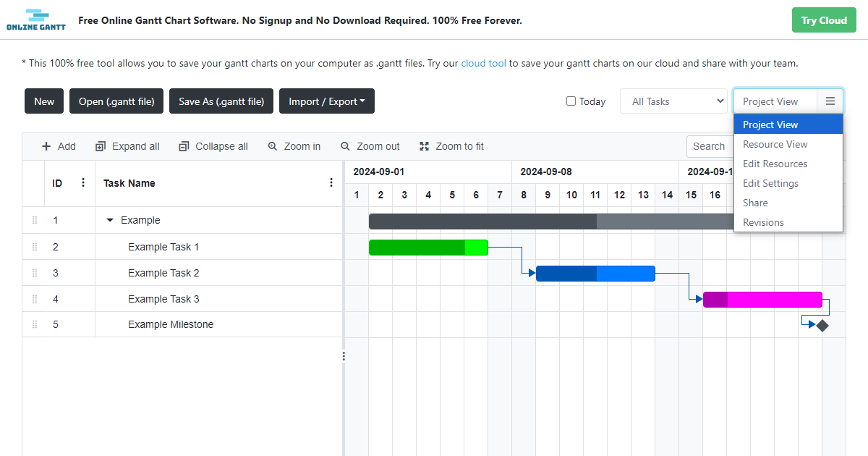Image resolution: width=868 pixels, height=456 pixels.
Task: Grab the drag handle for row 1
Action: (34, 220)
